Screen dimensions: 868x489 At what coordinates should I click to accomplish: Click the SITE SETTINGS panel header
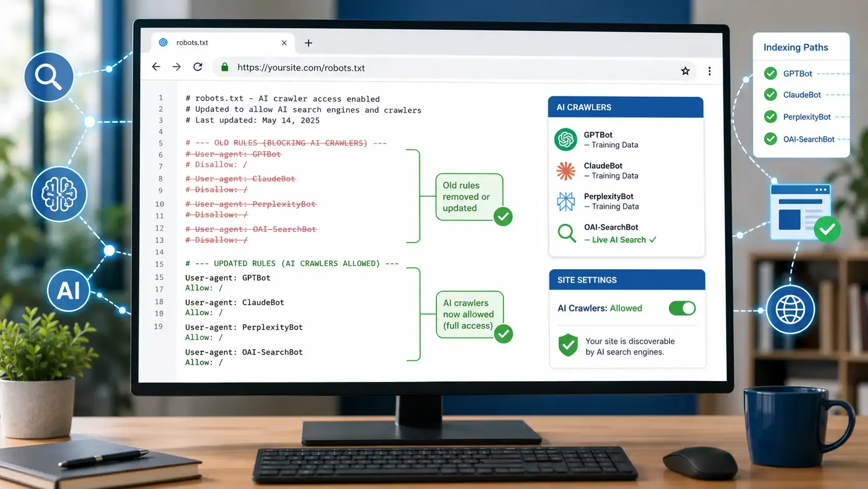(x=627, y=280)
